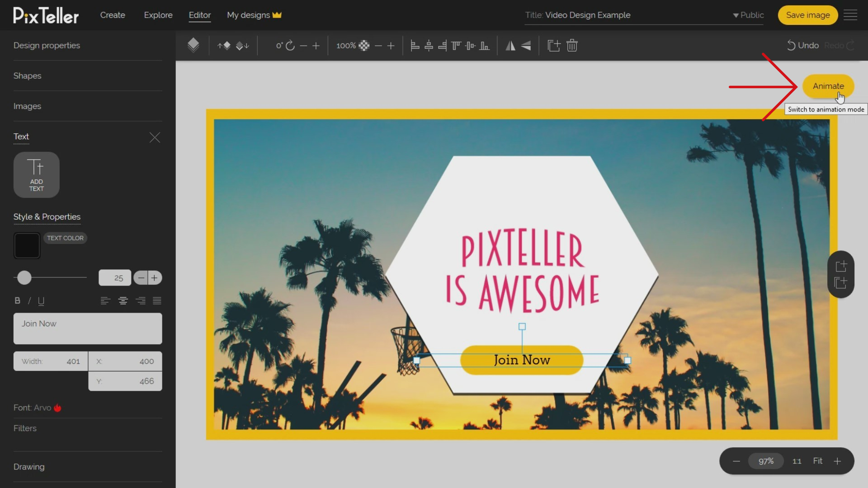Open Editor menu
Screen dimensions: 868x488
200,15
